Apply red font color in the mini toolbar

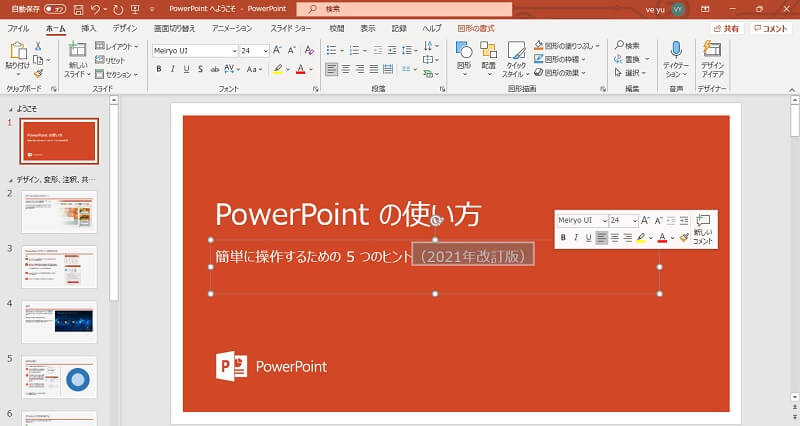click(x=662, y=237)
